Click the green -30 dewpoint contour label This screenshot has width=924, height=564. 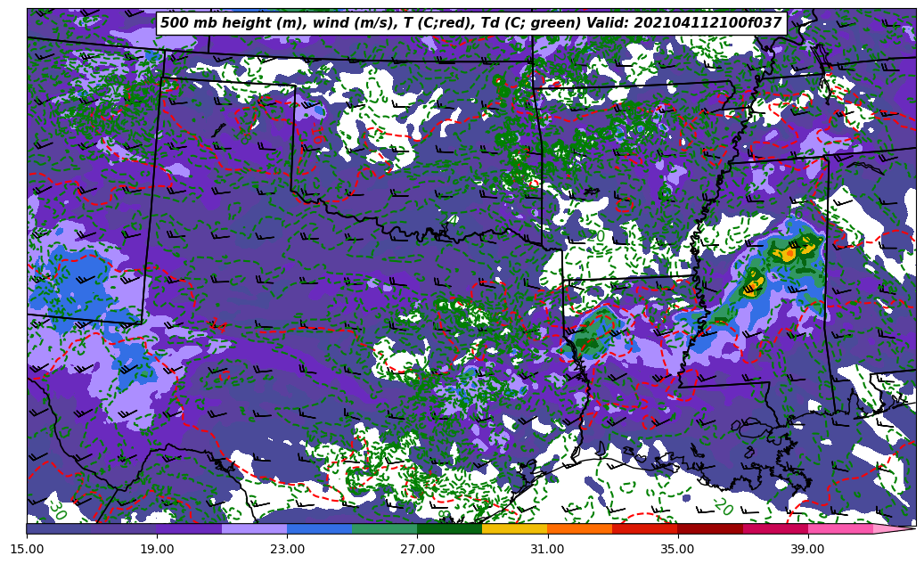[57, 509]
